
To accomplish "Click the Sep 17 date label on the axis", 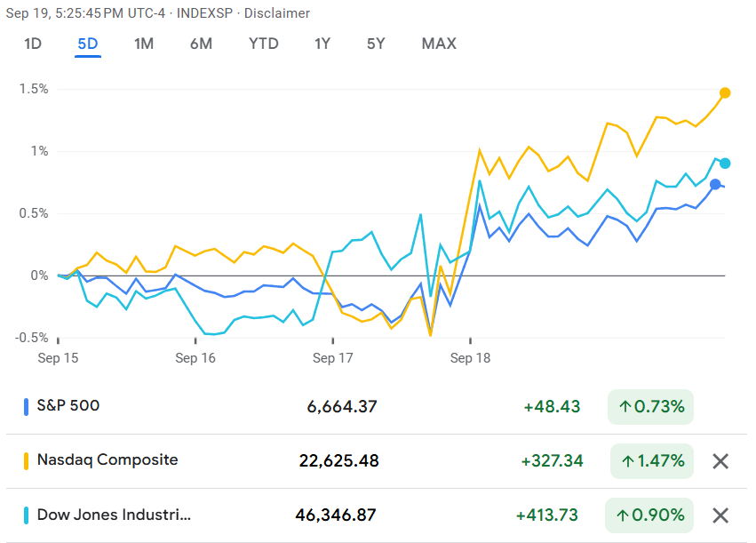I will point(333,358).
